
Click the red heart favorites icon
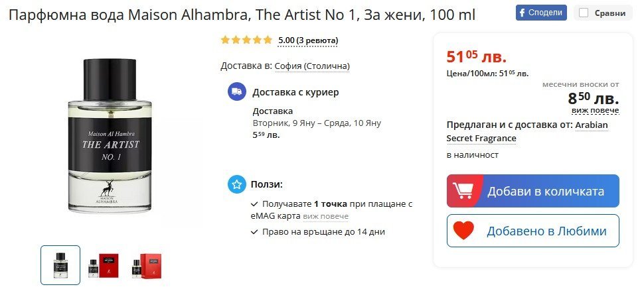coord(463,231)
